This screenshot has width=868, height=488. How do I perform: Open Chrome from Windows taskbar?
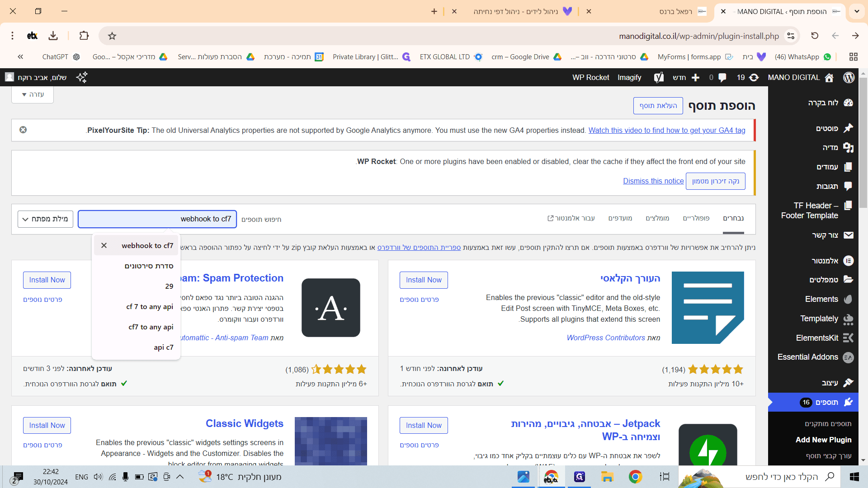pos(635,477)
